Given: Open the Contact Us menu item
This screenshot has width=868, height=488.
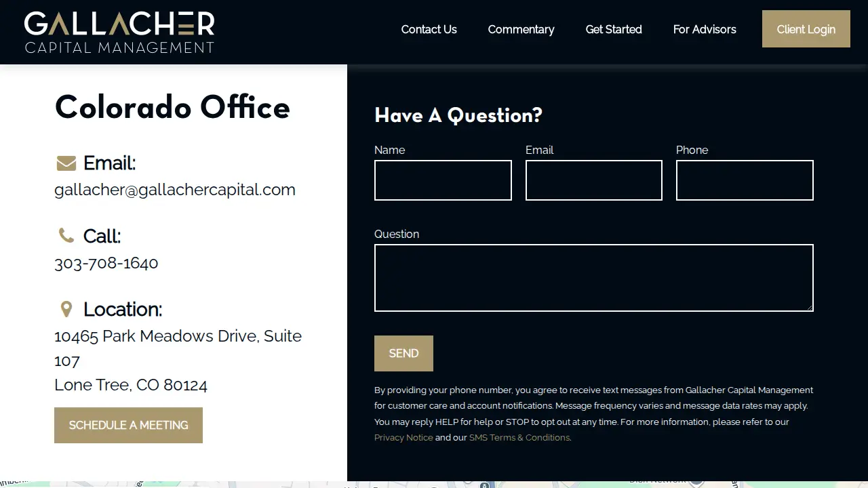Looking at the screenshot, I should 429,29.
